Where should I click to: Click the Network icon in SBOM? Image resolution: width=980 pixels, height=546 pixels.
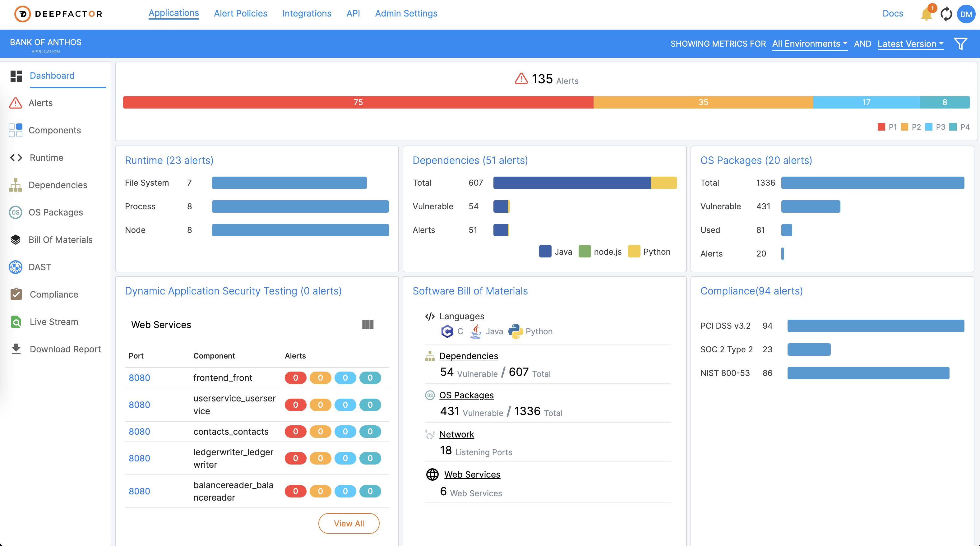(x=430, y=434)
